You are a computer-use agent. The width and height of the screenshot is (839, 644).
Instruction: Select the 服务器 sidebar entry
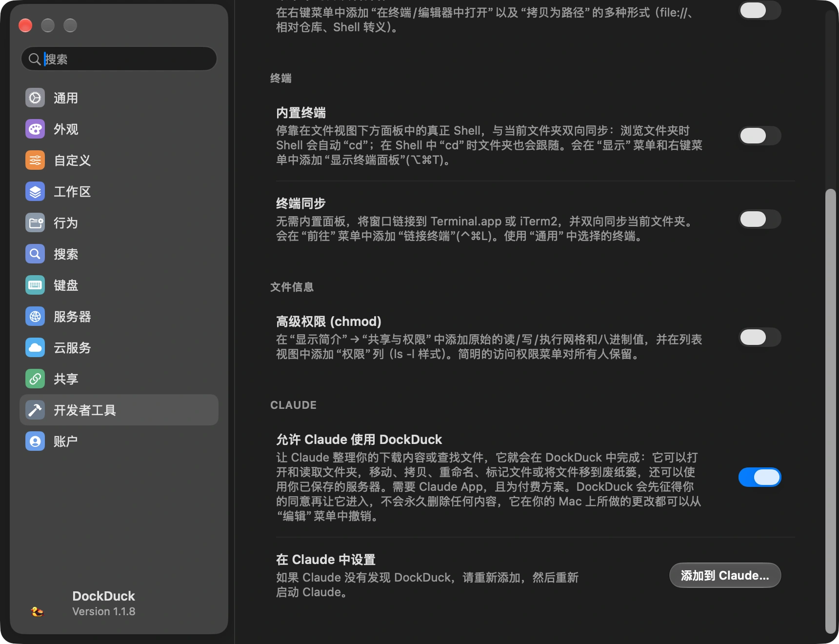tap(119, 317)
